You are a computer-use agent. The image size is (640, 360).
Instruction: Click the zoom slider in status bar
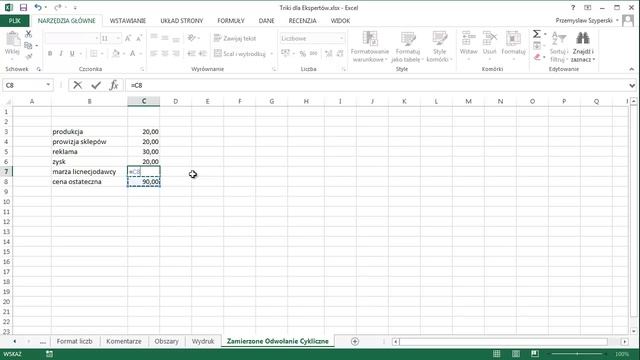(x=577, y=354)
